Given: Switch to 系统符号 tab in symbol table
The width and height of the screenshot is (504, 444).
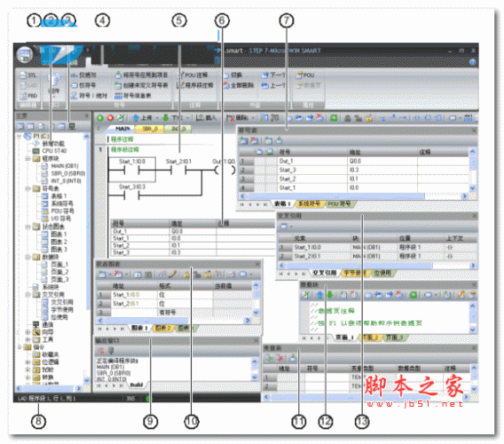Looking at the screenshot, I should pyautogui.click(x=309, y=203).
